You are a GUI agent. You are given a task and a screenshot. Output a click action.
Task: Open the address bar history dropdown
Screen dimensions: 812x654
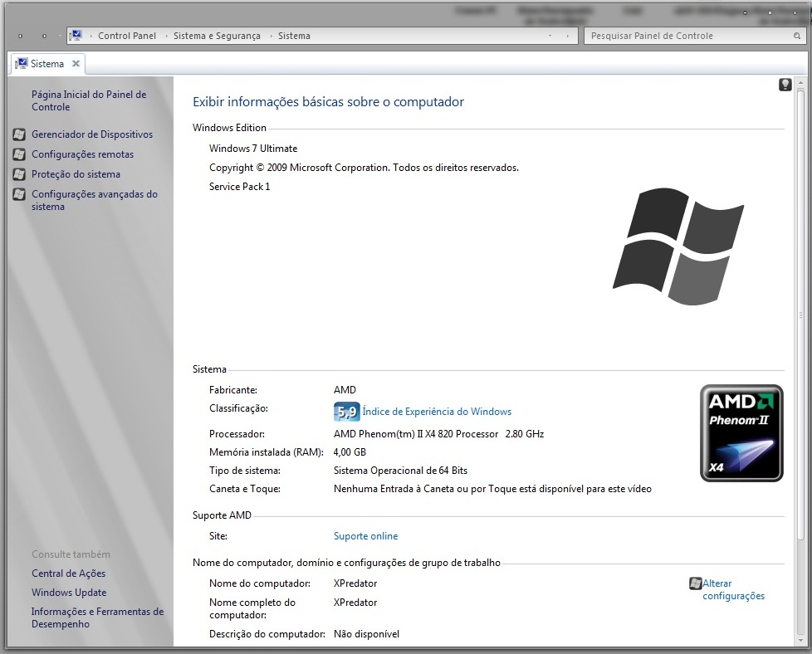coord(550,37)
